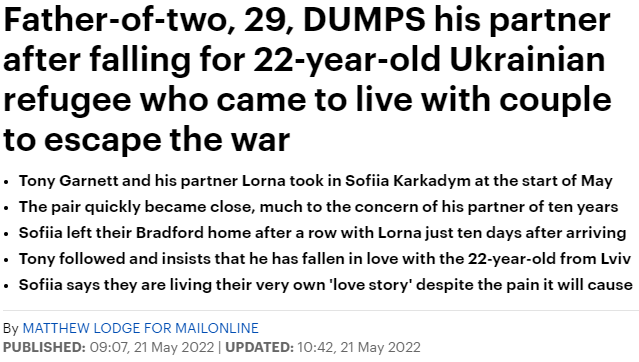The image size is (639, 362).
Task: Select the 'Sofiia left their Bradford home' bullet
Action: point(322,233)
